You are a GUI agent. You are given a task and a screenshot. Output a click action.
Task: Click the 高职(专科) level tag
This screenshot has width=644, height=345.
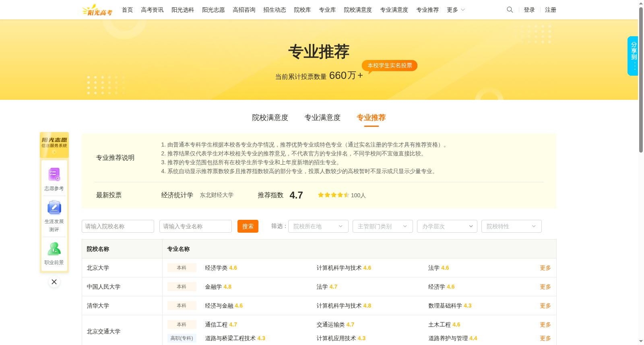tap(182, 338)
